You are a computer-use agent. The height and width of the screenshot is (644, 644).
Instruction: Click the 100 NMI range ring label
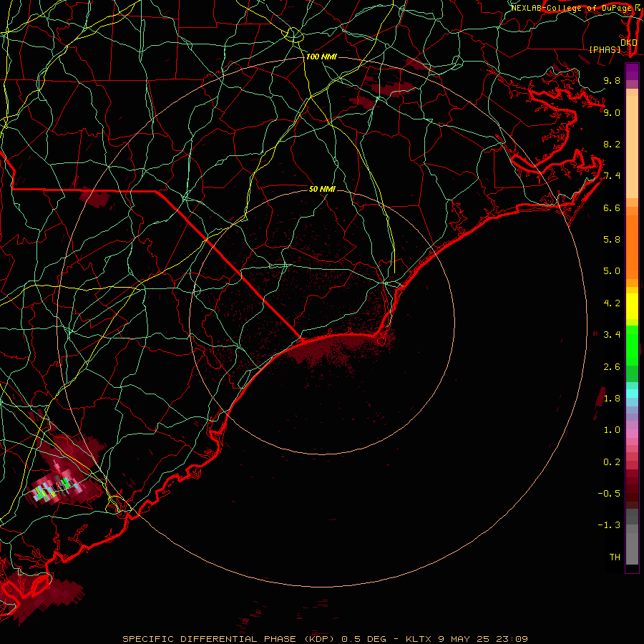pos(321,57)
